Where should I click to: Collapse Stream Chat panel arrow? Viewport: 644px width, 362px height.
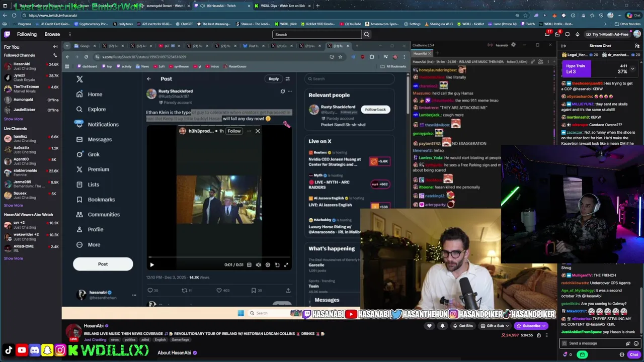pos(563,46)
